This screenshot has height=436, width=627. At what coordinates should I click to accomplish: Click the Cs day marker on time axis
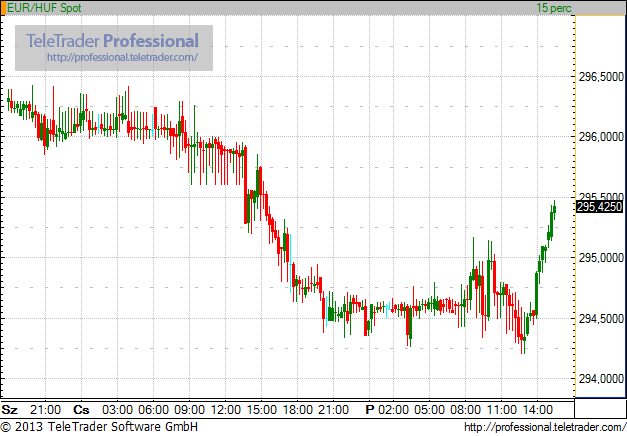coord(81,410)
